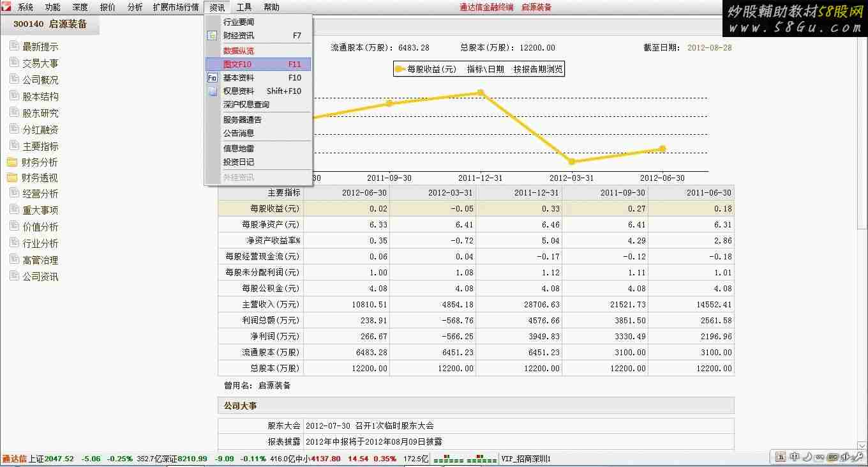Open 基本资料 via its F10 icon

click(x=213, y=78)
